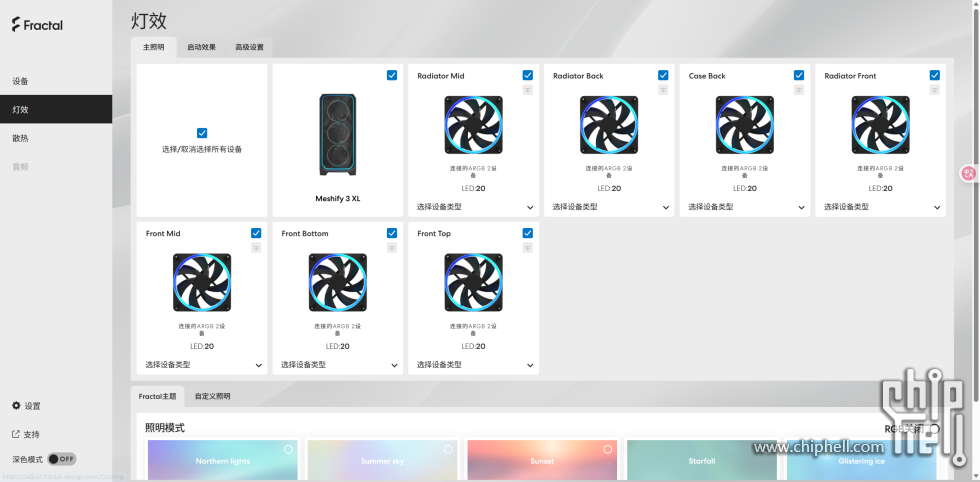Click the small icon under Radiator Mid checkbox
Viewport: 980px width, 482px height.
coord(528,90)
